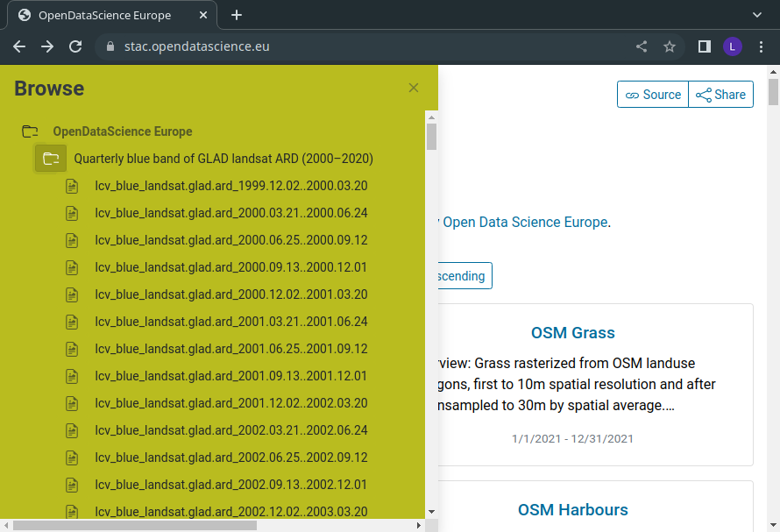Go back to the previous page
Image resolution: width=780 pixels, height=532 pixels.
tap(19, 46)
